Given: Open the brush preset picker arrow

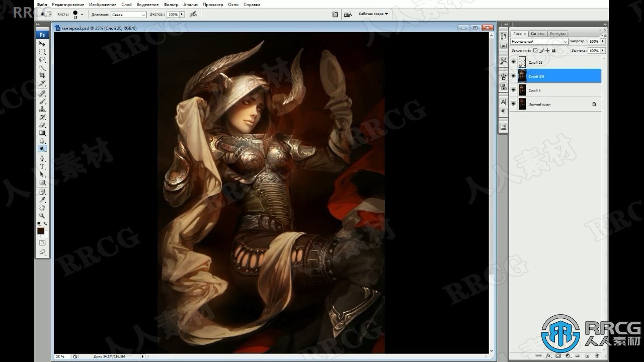Looking at the screenshot, I should [82, 15].
